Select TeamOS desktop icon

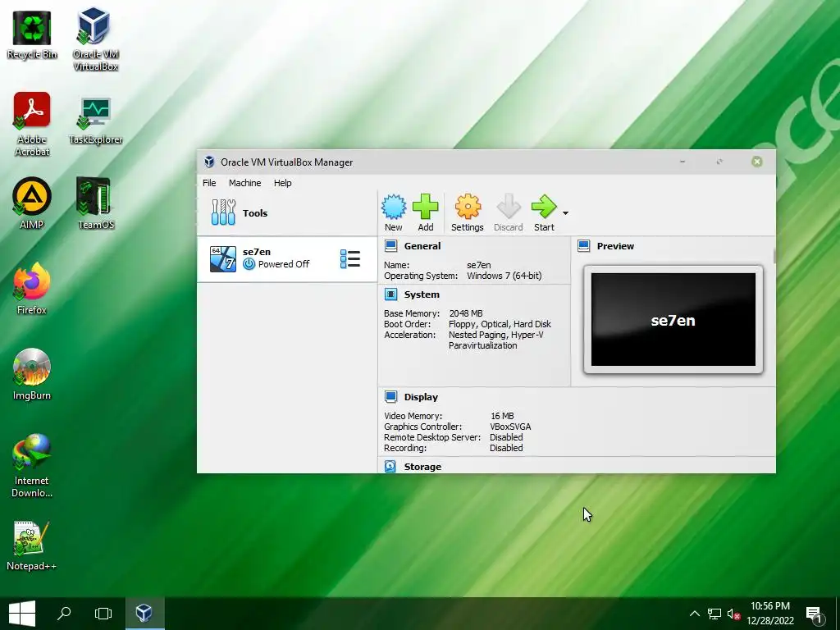96,203
